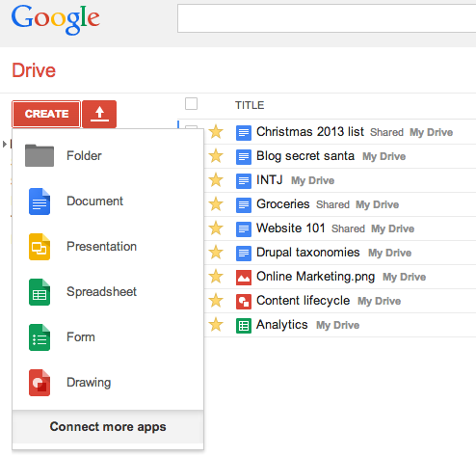This screenshot has height=456, width=476.
Task: Tick the select-all checkbox beside TITLE
Action: (x=191, y=104)
